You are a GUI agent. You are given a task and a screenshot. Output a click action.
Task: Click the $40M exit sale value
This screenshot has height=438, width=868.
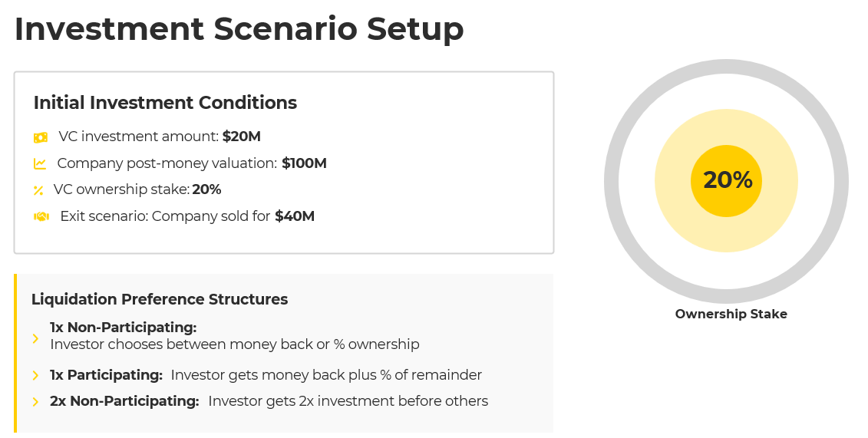295,216
